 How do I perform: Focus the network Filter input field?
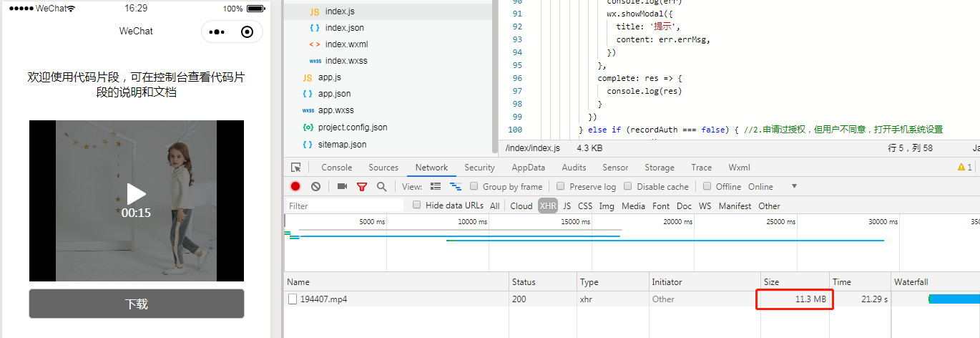click(344, 206)
